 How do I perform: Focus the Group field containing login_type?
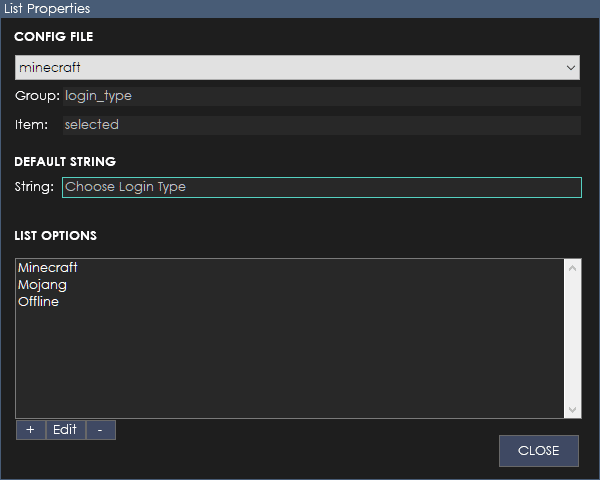(321, 96)
